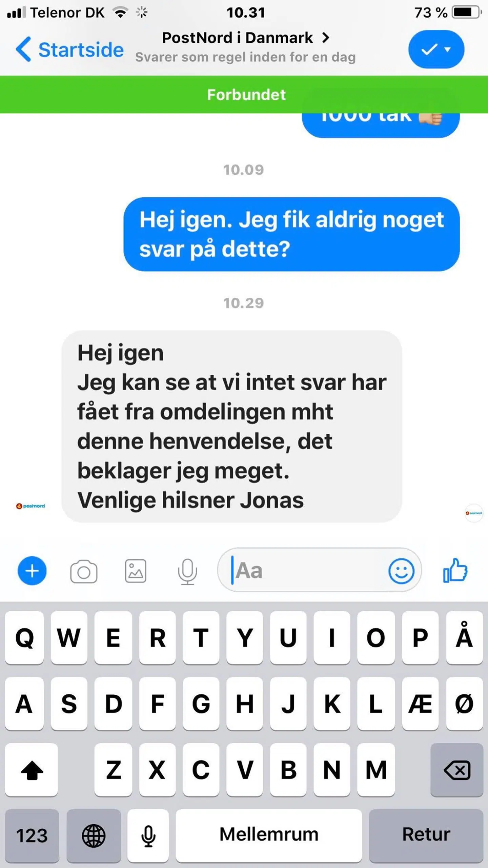Tap the PostNord avatar beside the reply
488x868 pixels.
30,506
